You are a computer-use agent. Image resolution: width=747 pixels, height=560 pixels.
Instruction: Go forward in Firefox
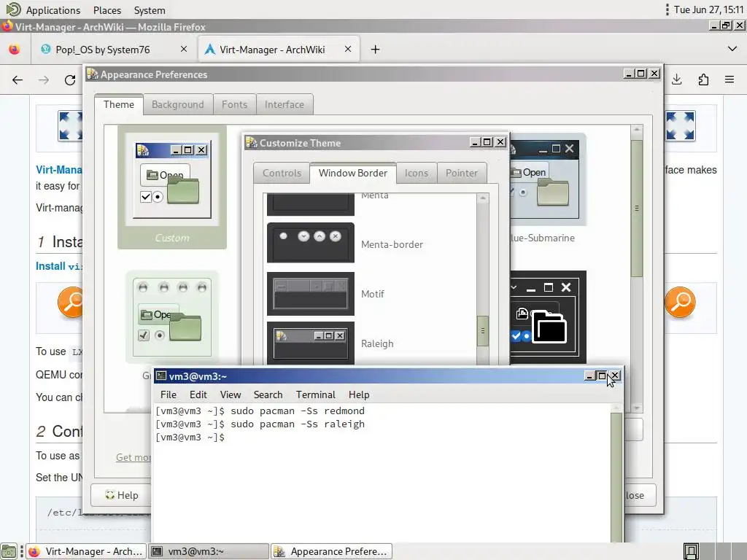coord(44,80)
